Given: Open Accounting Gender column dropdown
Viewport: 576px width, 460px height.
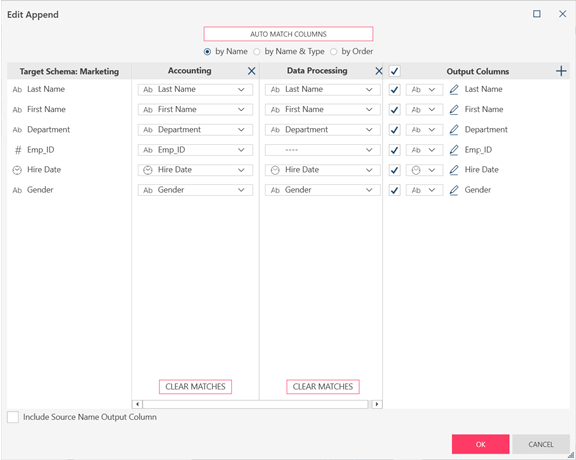Looking at the screenshot, I should click(x=195, y=190).
